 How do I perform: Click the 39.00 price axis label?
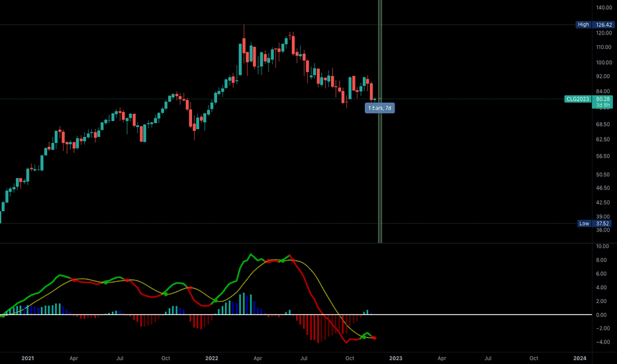pos(603,217)
